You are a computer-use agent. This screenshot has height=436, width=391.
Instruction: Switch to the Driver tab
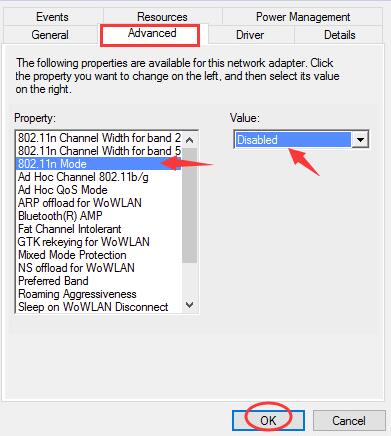pyautogui.click(x=250, y=35)
